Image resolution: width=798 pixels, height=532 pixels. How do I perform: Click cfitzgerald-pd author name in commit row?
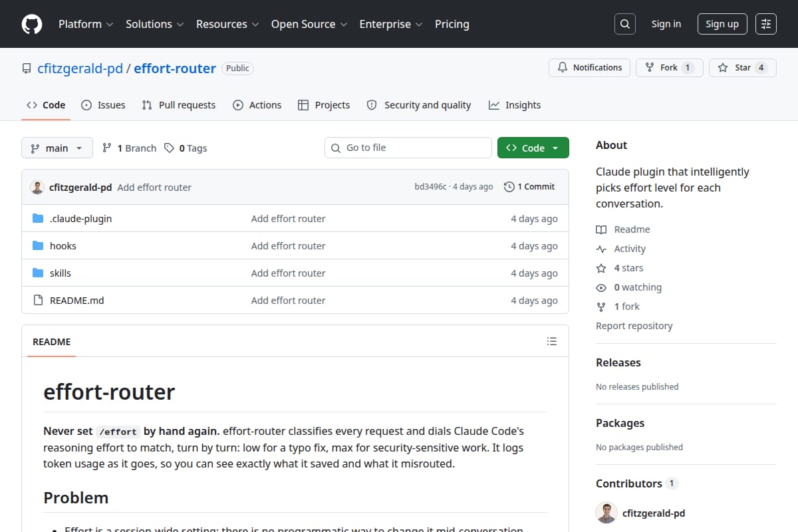[x=80, y=188]
